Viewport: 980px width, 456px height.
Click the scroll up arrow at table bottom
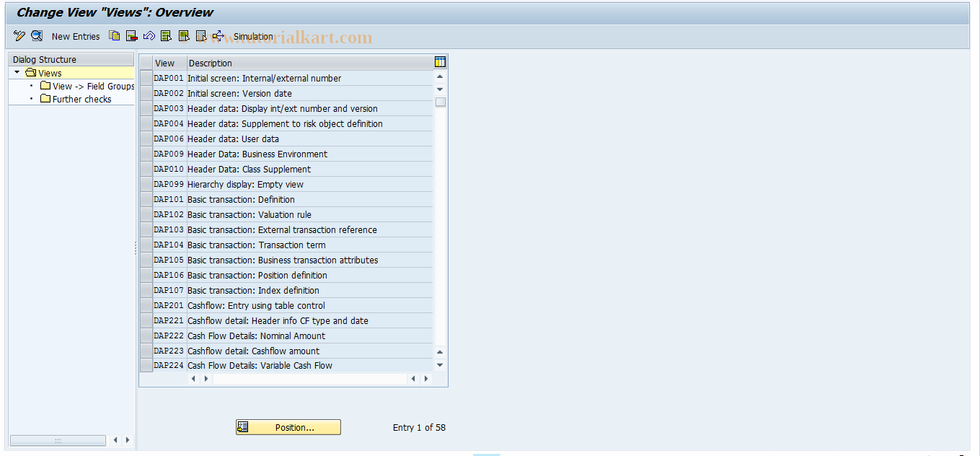coord(440,352)
